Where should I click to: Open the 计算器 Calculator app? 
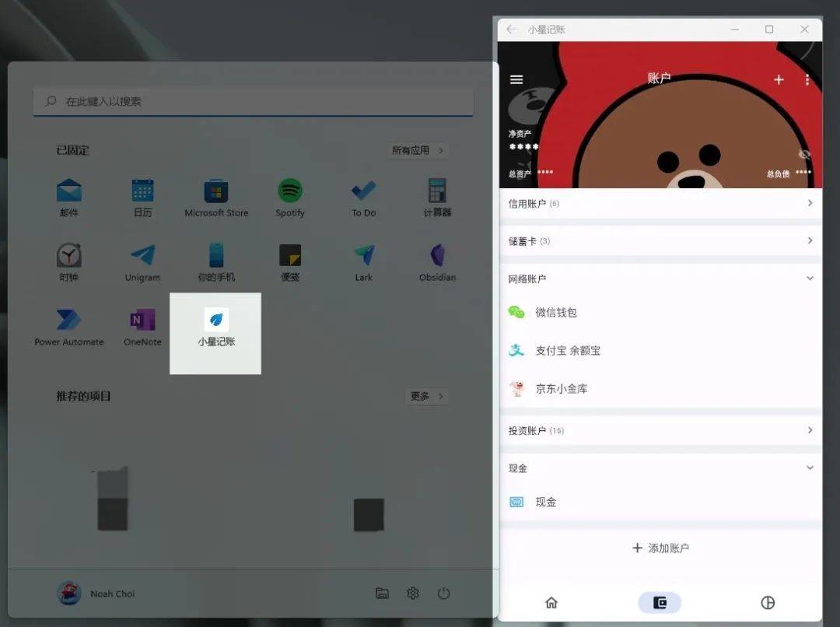[437, 198]
